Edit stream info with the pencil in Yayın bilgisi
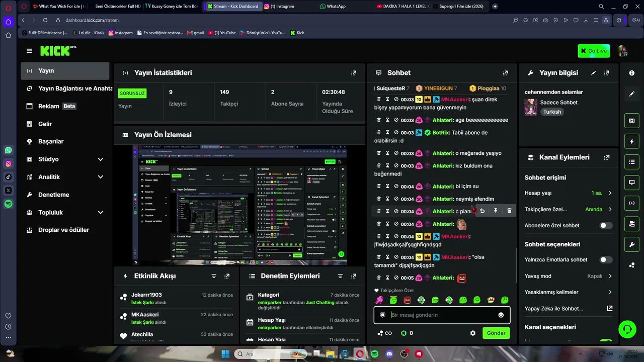644x362 pixels. tap(594, 73)
